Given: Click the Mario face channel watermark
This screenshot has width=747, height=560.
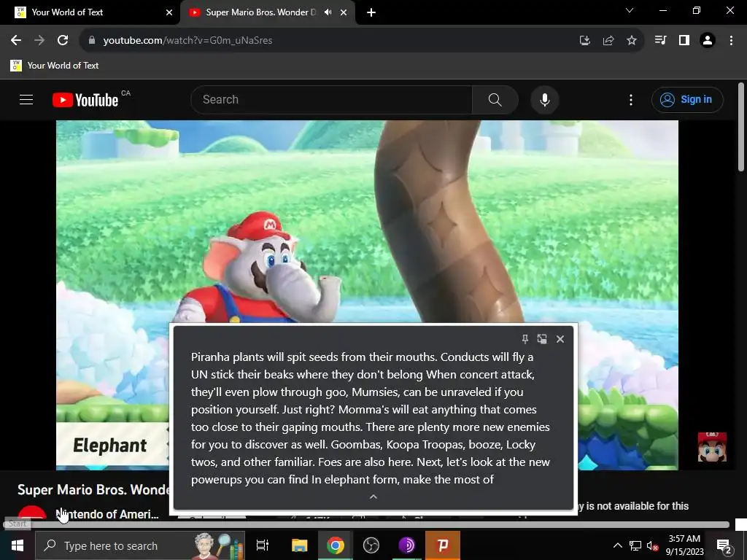Looking at the screenshot, I should (712, 447).
